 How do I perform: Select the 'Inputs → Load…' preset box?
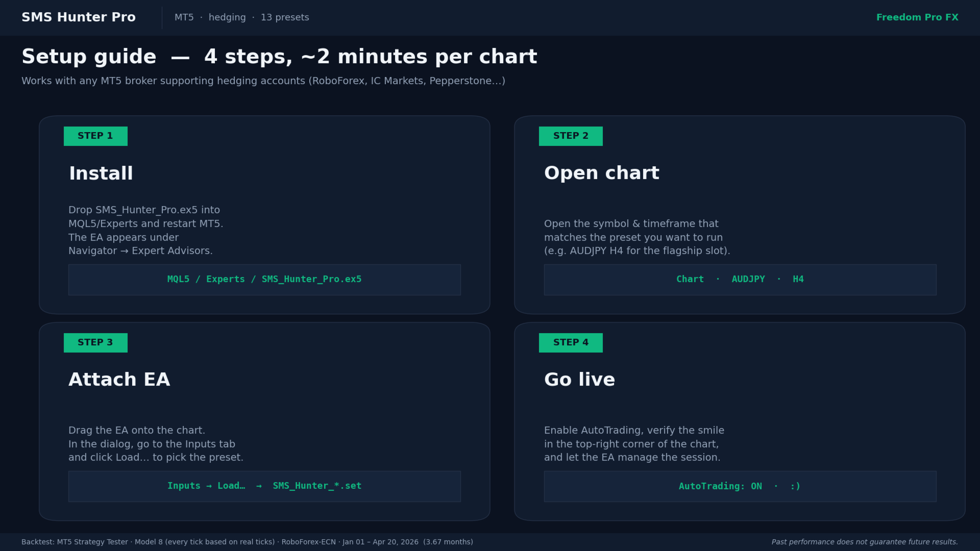point(264,486)
